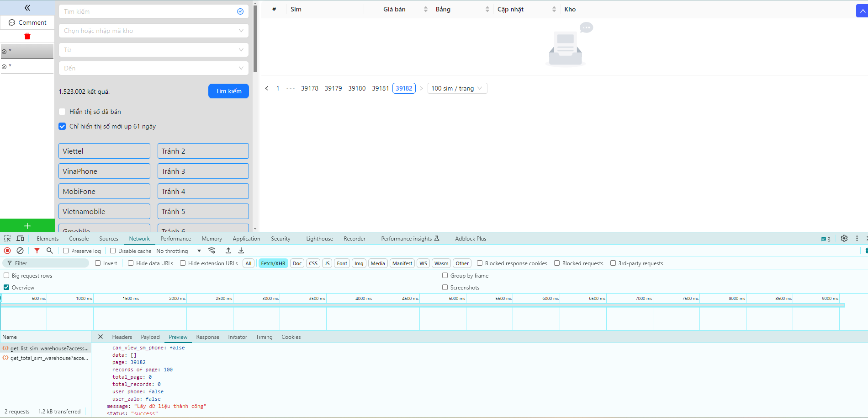Enable Disable cache checkbox
This screenshot has width=868, height=418.
[x=113, y=251]
